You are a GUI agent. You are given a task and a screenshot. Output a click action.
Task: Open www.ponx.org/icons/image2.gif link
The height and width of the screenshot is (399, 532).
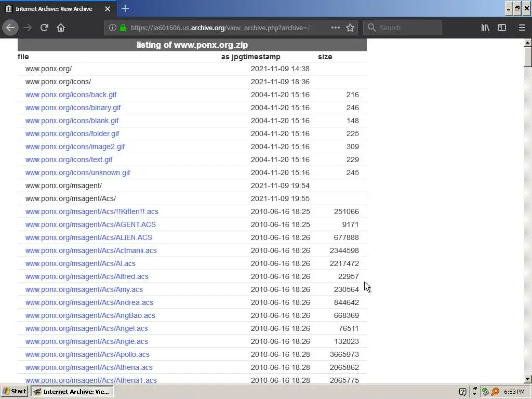coord(75,147)
